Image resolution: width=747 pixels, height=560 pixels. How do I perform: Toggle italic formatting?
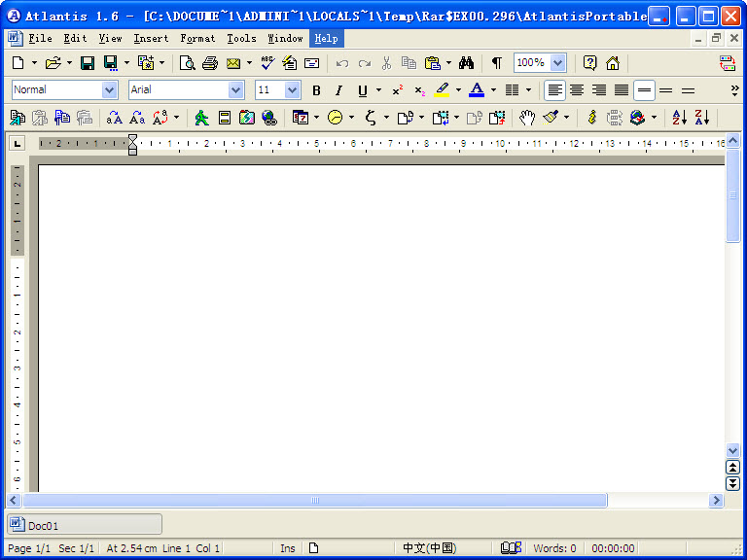coord(338,90)
